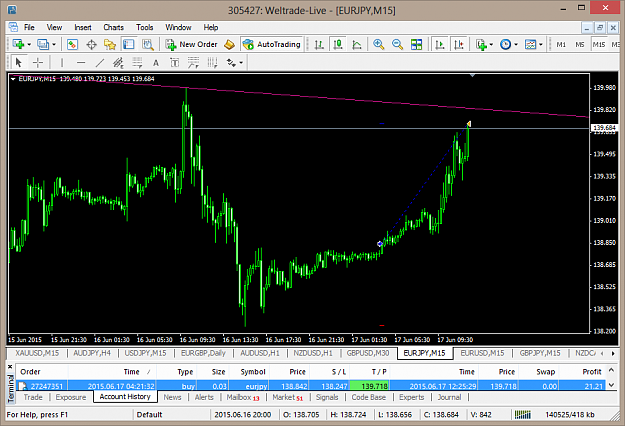Open the Journal terminal tab

pos(449,397)
